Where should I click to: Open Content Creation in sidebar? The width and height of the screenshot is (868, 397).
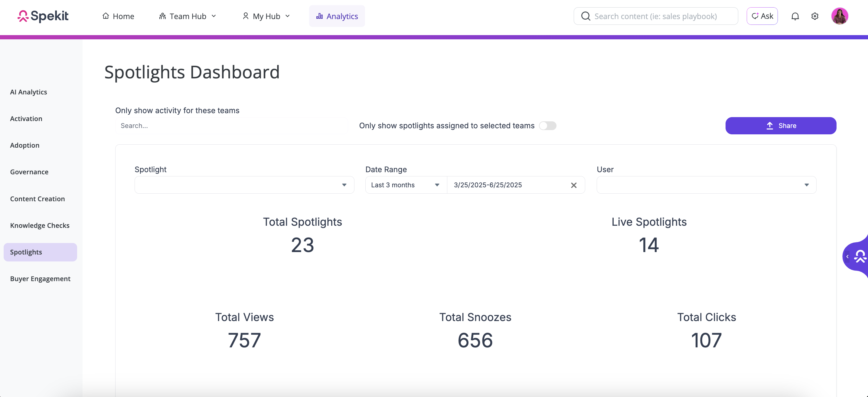(38, 199)
